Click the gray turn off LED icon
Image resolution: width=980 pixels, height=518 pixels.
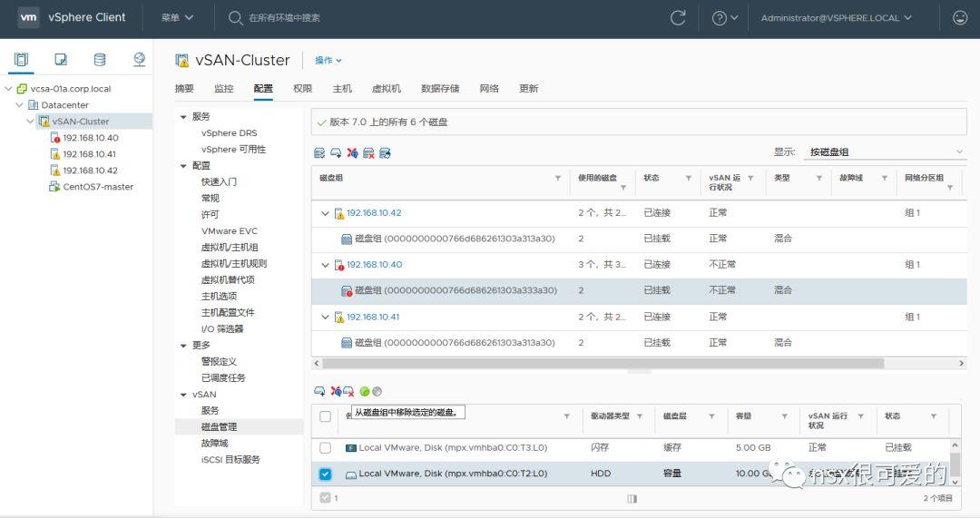[377, 391]
